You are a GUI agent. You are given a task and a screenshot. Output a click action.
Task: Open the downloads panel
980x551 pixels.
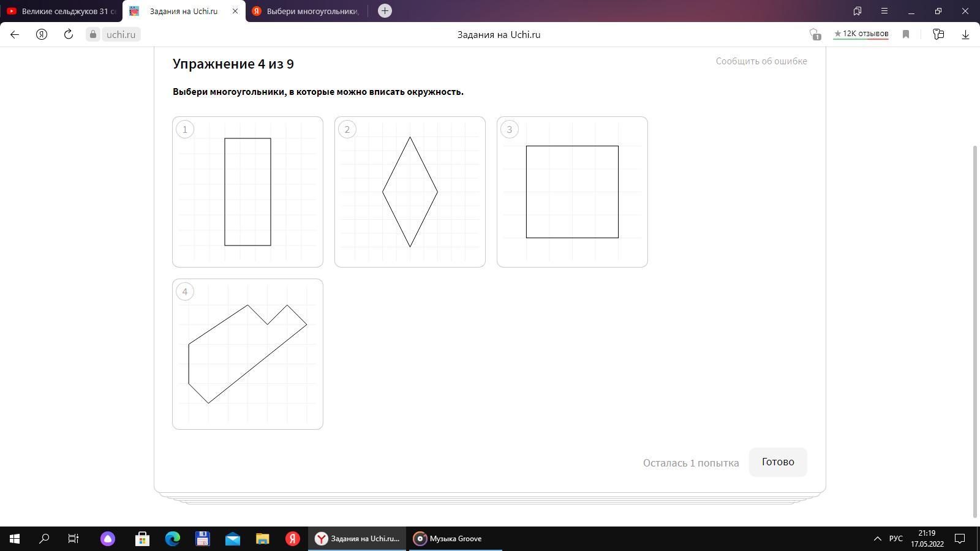click(965, 34)
